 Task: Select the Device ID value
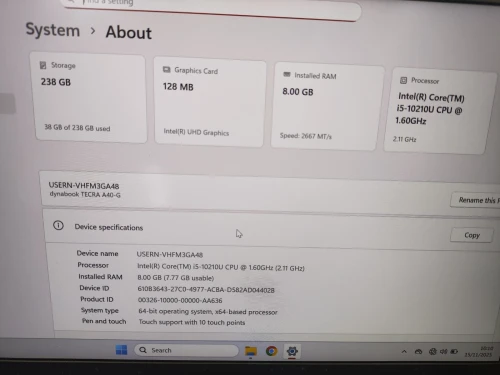click(x=206, y=290)
